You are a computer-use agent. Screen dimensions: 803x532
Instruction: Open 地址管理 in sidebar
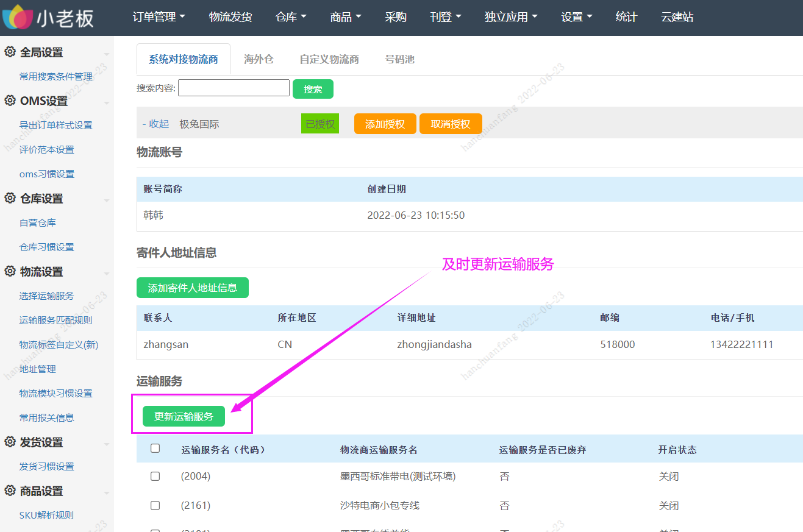(x=38, y=369)
